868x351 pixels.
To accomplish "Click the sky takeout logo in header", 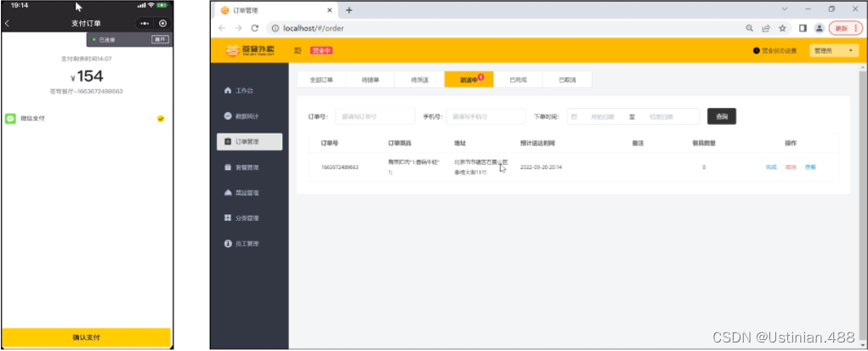I will pyautogui.click(x=250, y=50).
